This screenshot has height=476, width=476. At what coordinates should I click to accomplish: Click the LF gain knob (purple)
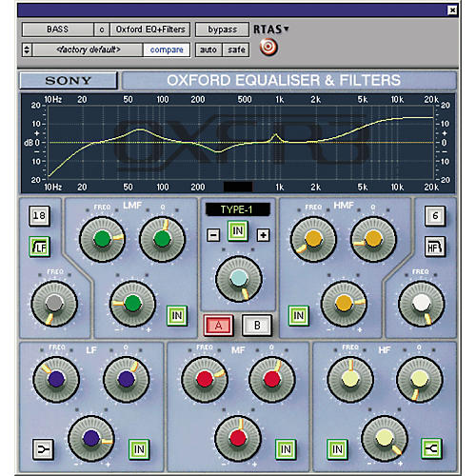click(91, 439)
